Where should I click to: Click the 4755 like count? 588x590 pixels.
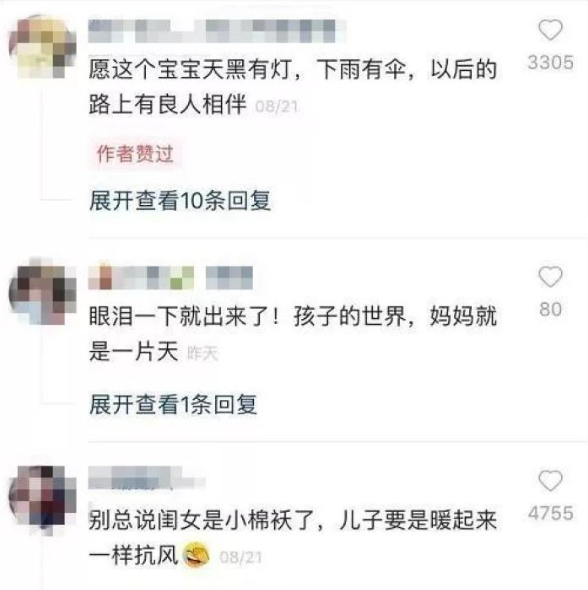tap(550, 513)
